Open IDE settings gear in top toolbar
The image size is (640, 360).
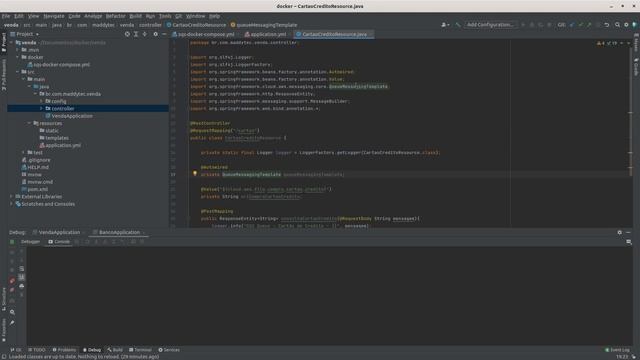click(x=626, y=25)
